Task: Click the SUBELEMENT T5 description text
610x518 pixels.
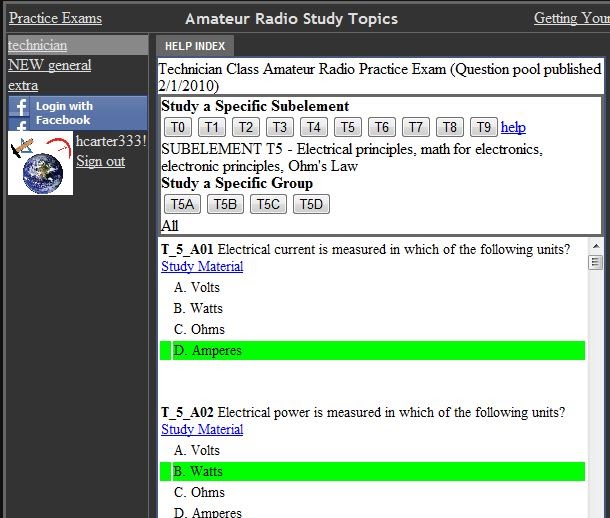Action: pos(352,158)
